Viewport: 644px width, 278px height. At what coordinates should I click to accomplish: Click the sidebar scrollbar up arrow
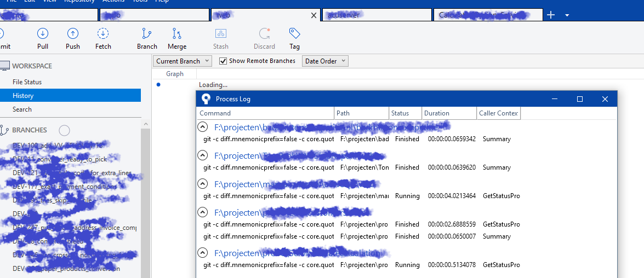(x=146, y=123)
